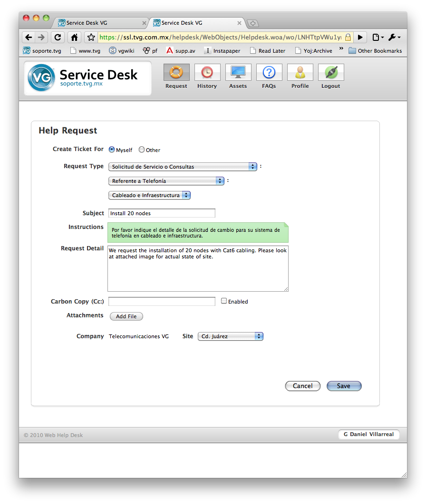Click the Logout plug icon

point(331,72)
